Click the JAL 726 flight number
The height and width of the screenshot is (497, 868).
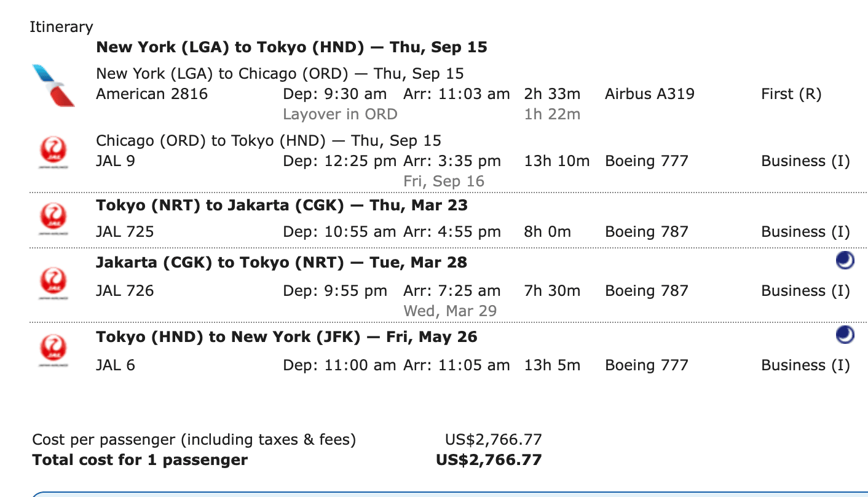(125, 291)
